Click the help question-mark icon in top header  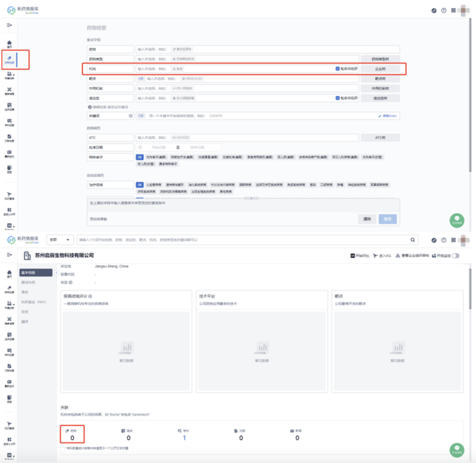pos(444,10)
